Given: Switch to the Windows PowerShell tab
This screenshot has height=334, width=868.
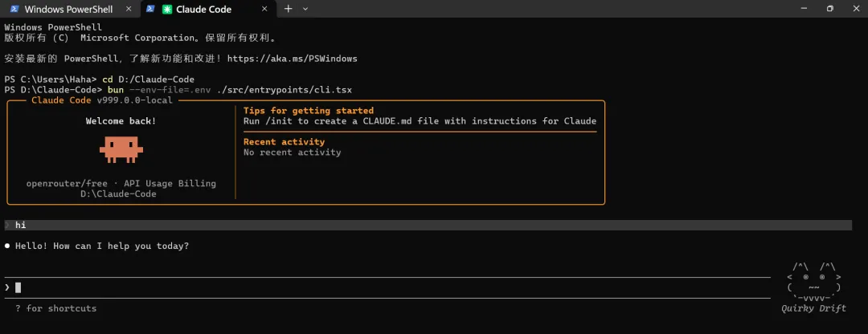Looking at the screenshot, I should click(x=68, y=10).
